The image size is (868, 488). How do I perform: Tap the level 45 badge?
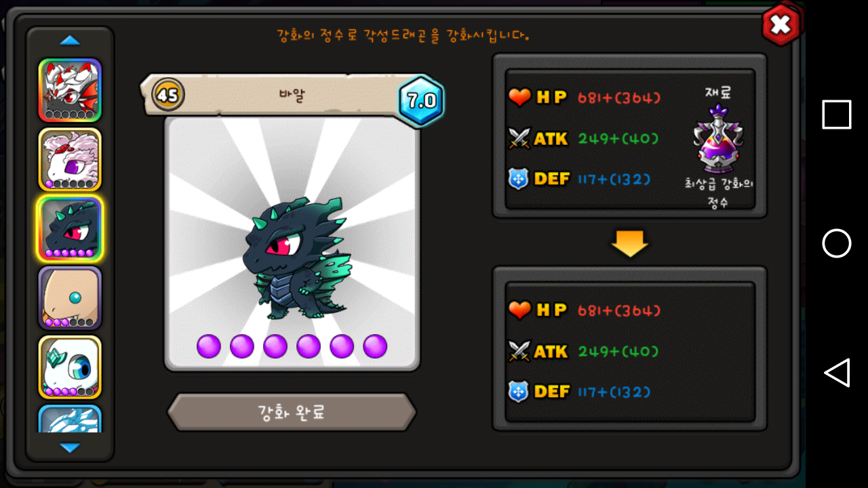(x=167, y=95)
